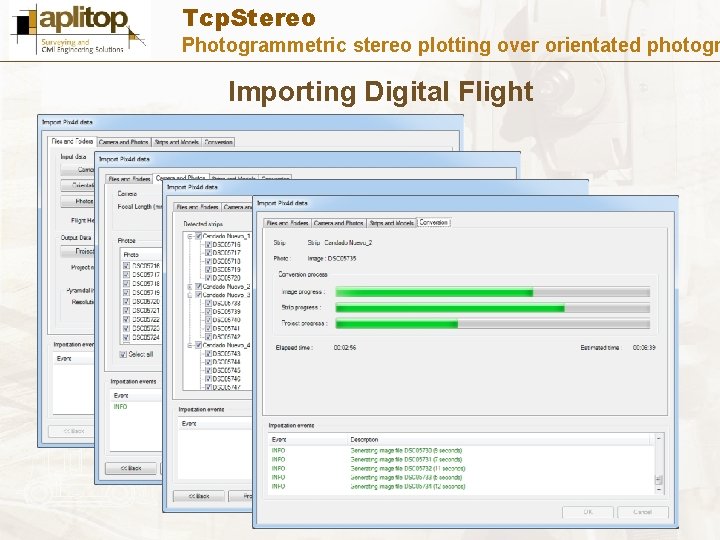Select Camera and Photos tab in rearmost window
Image resolution: width=720 pixels, height=540 pixels.
tap(124, 142)
